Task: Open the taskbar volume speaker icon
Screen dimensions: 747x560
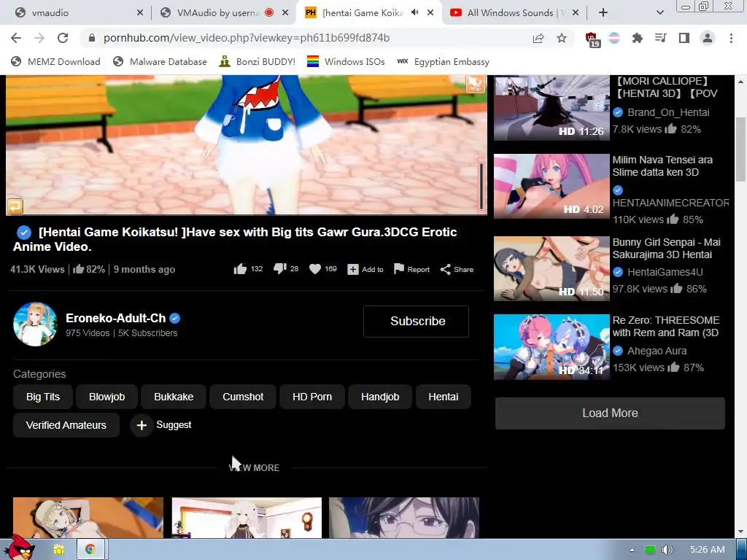Action: click(x=667, y=550)
